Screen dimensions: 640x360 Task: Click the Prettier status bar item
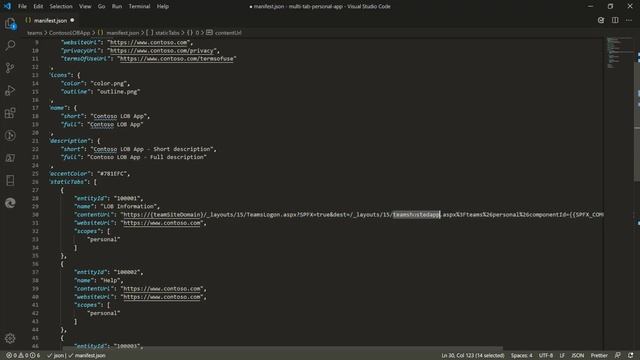pyautogui.click(x=599, y=356)
